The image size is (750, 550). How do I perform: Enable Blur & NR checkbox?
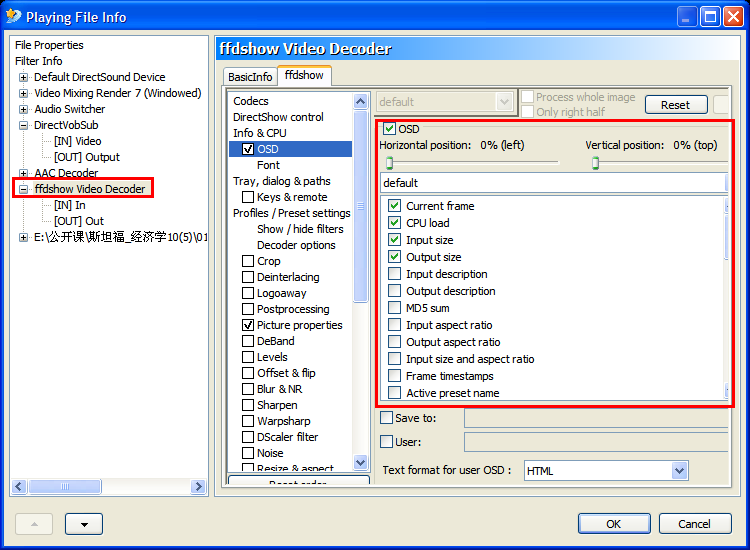pos(248,389)
